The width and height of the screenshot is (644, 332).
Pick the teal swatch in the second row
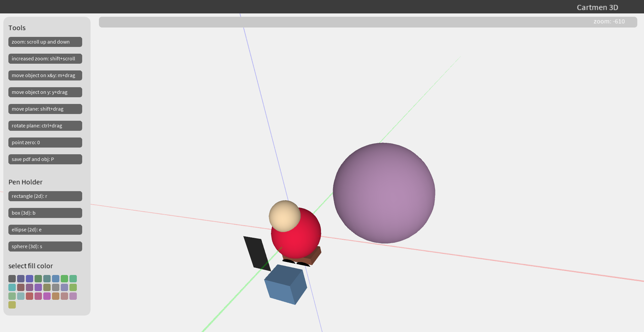pyautogui.click(x=12, y=287)
